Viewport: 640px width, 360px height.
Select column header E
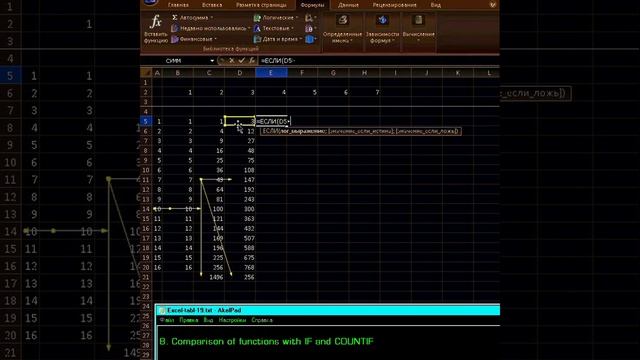click(271, 73)
